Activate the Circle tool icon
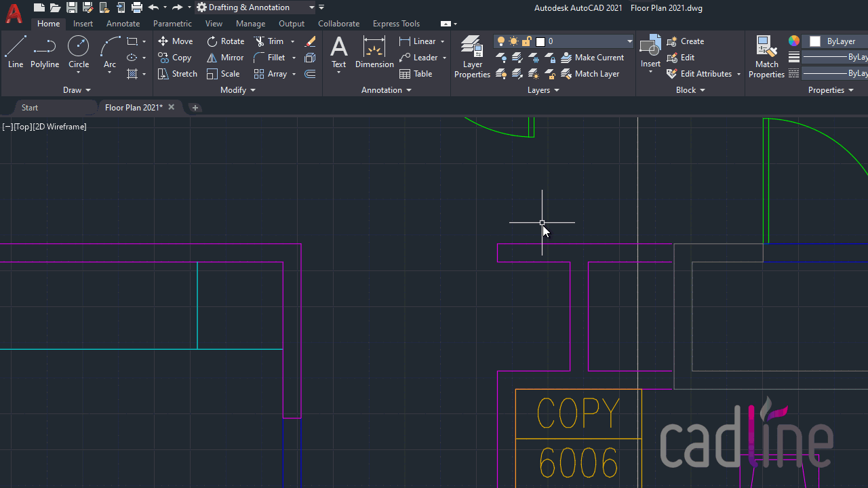 (79, 47)
